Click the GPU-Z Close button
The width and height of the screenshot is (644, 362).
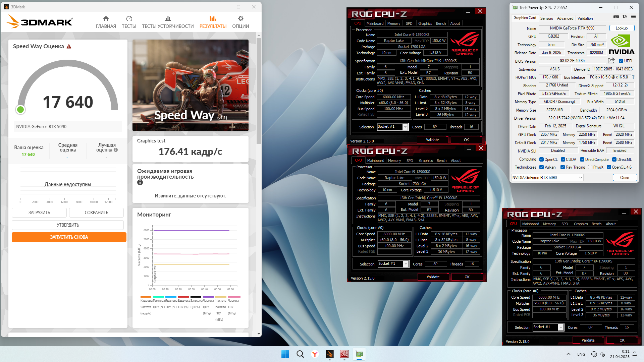pos(625,178)
